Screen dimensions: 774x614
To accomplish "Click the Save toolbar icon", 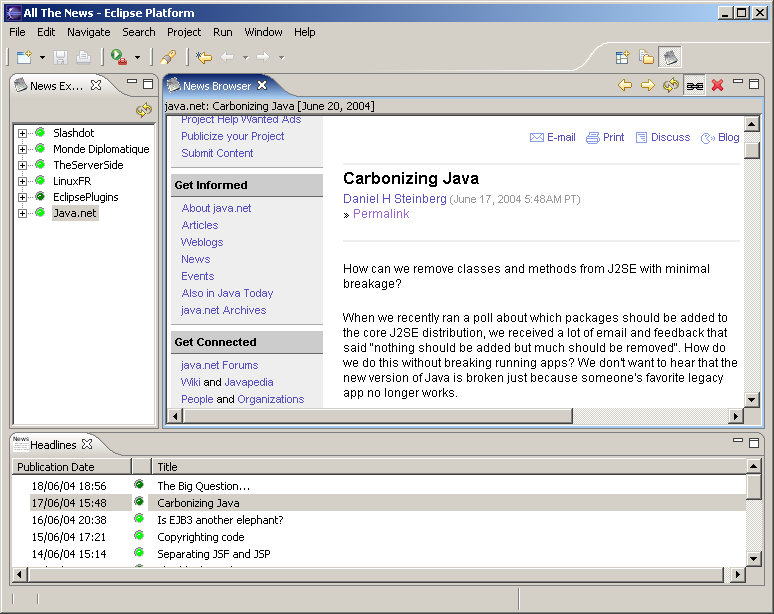I will [x=60, y=57].
